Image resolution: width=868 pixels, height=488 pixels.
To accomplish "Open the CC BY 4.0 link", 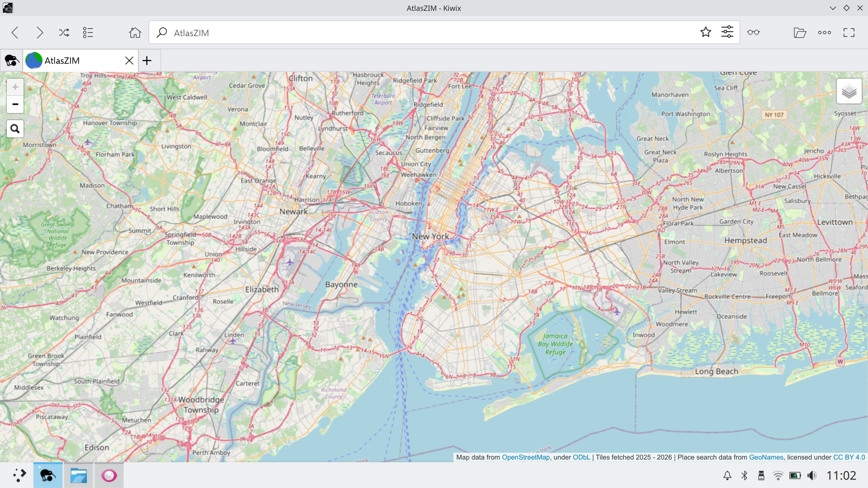I will point(849,457).
